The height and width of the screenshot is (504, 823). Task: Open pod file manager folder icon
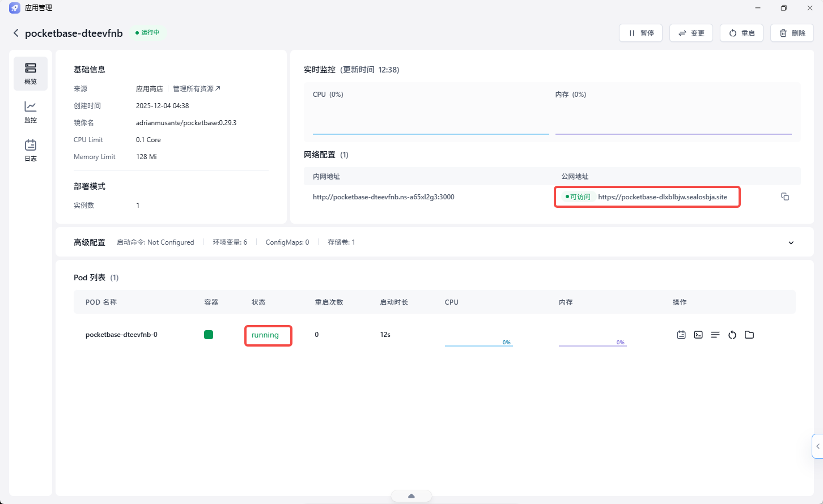(749, 335)
